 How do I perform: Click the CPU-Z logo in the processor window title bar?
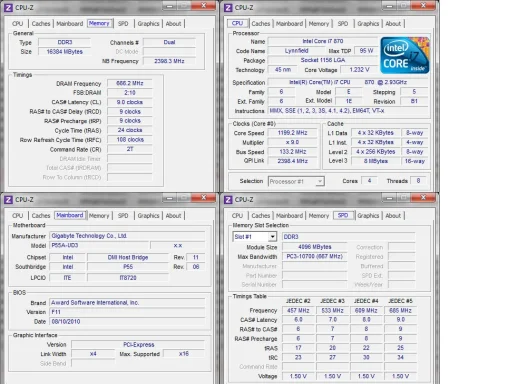[x=228, y=7]
